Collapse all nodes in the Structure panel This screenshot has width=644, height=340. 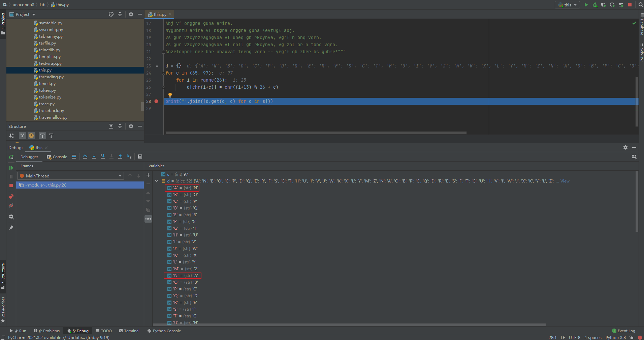click(120, 126)
